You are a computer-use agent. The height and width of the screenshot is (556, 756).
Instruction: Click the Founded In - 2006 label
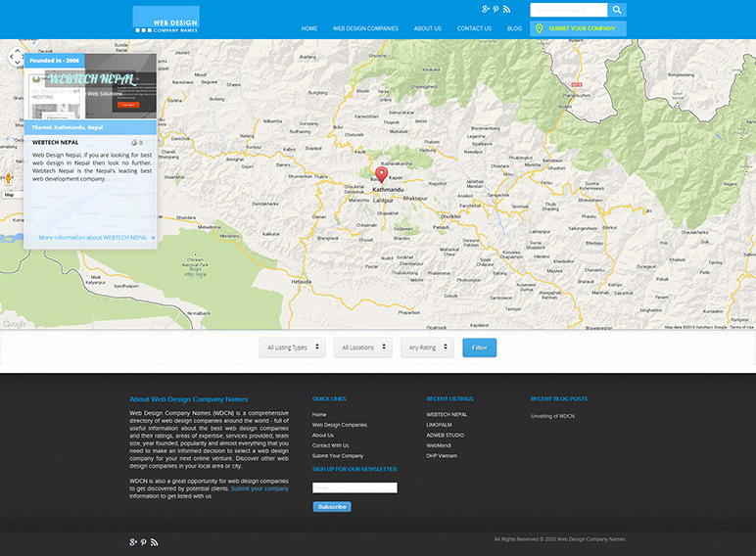click(x=55, y=61)
